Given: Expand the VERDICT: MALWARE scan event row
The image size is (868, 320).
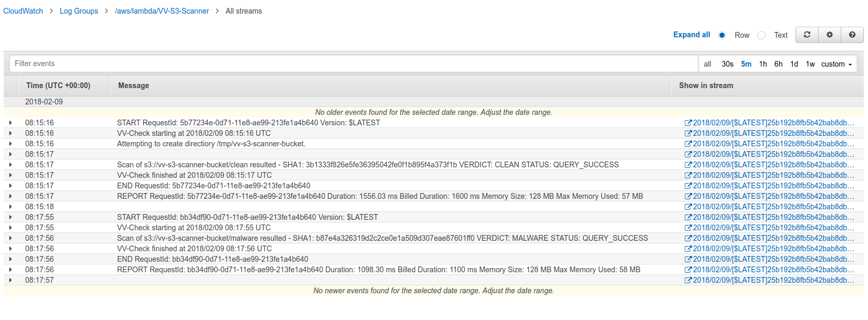Looking at the screenshot, I should click(10, 238).
